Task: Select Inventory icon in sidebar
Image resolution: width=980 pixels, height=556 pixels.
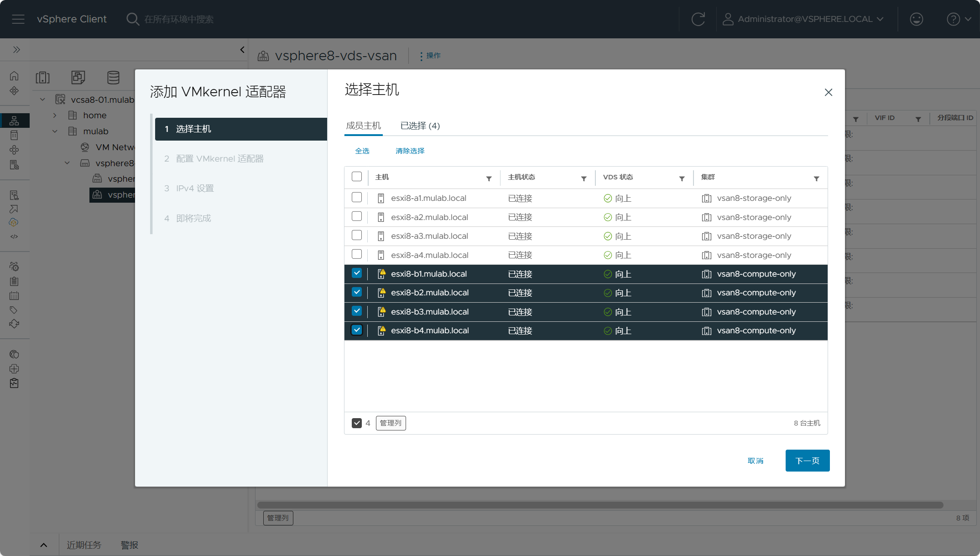Action: coord(14,121)
